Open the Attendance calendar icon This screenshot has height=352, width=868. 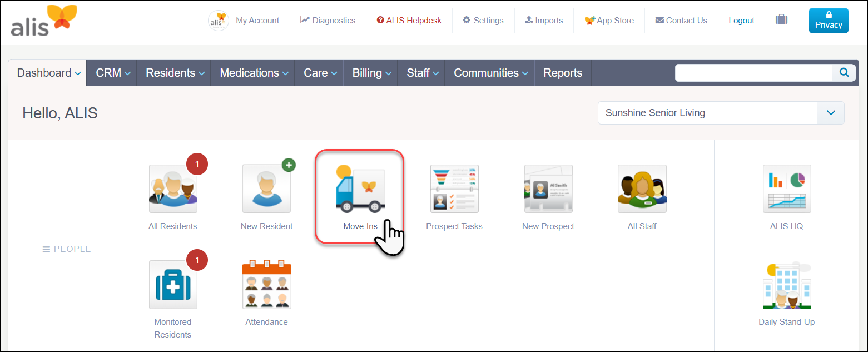point(266,285)
